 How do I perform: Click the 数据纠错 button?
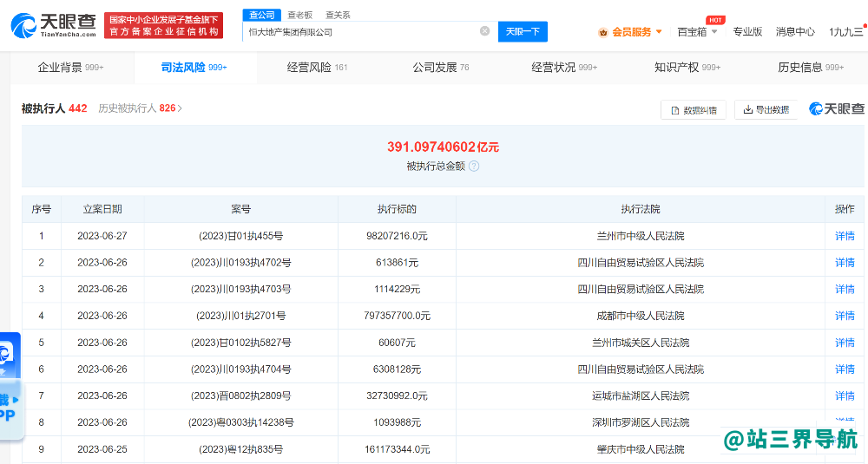pyautogui.click(x=693, y=110)
